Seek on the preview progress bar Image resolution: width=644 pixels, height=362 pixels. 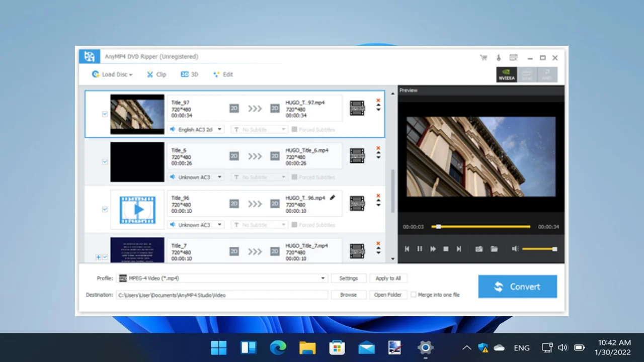(480, 227)
